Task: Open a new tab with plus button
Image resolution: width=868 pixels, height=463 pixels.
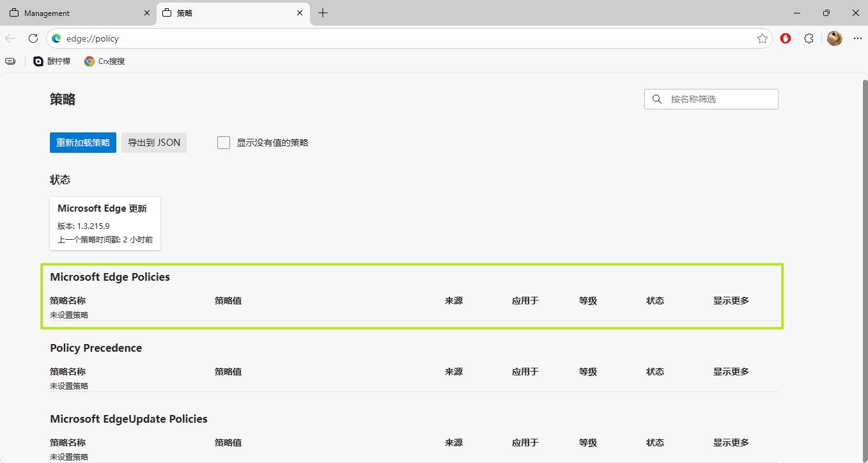Action: click(x=323, y=13)
